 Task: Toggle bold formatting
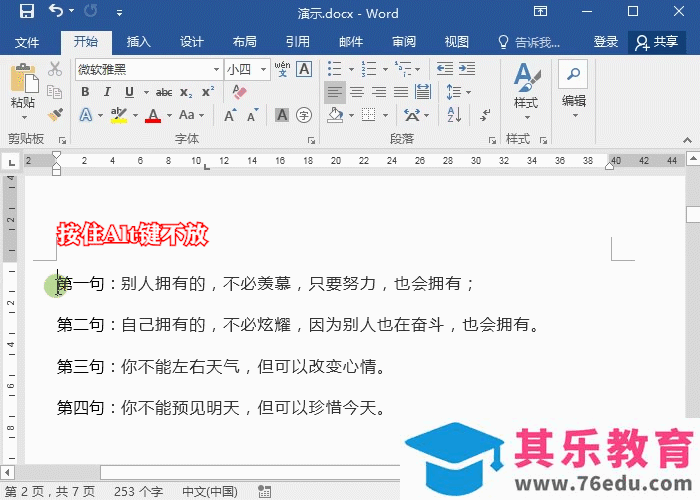(x=85, y=92)
